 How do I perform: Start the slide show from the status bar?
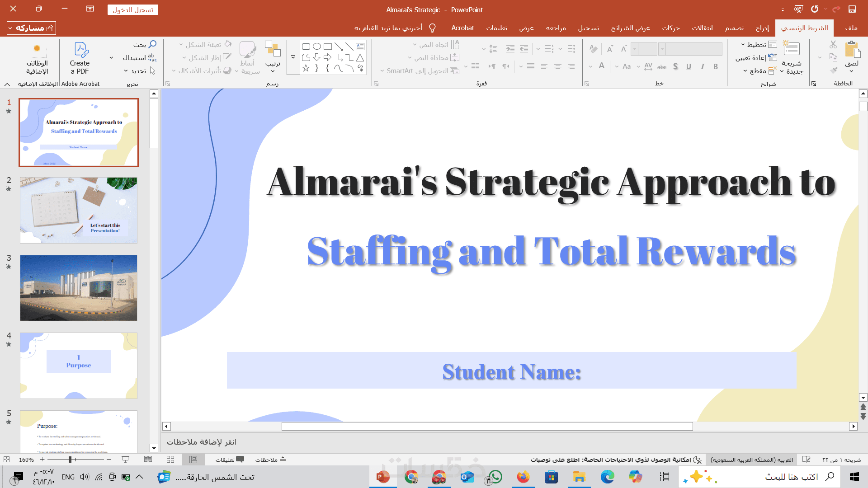[126, 460]
